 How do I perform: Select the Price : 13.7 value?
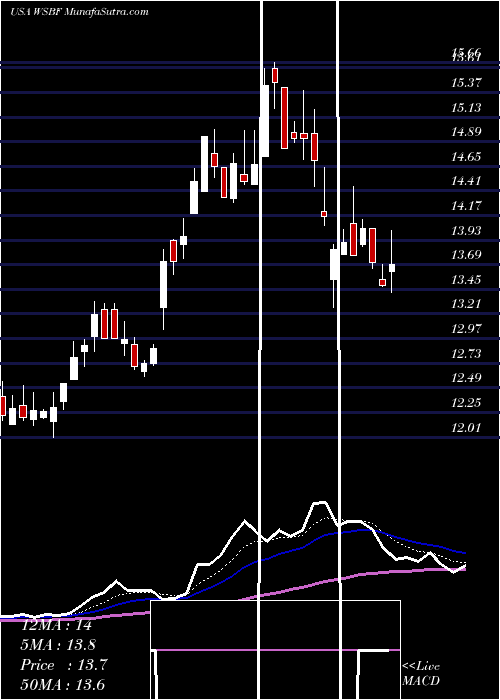64,665
